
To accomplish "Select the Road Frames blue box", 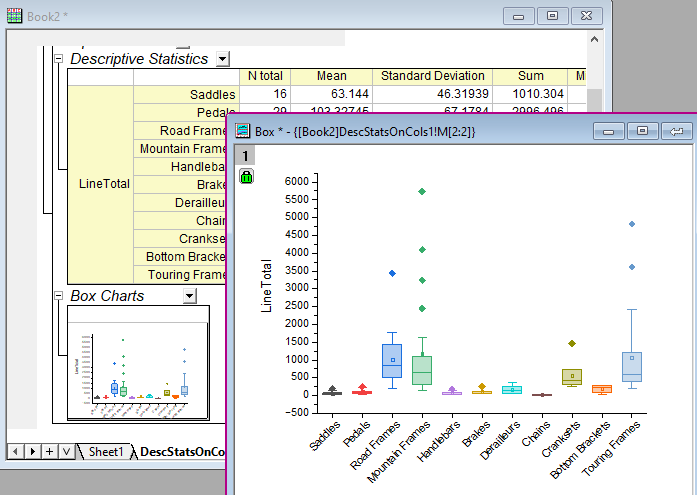I will click(392, 361).
